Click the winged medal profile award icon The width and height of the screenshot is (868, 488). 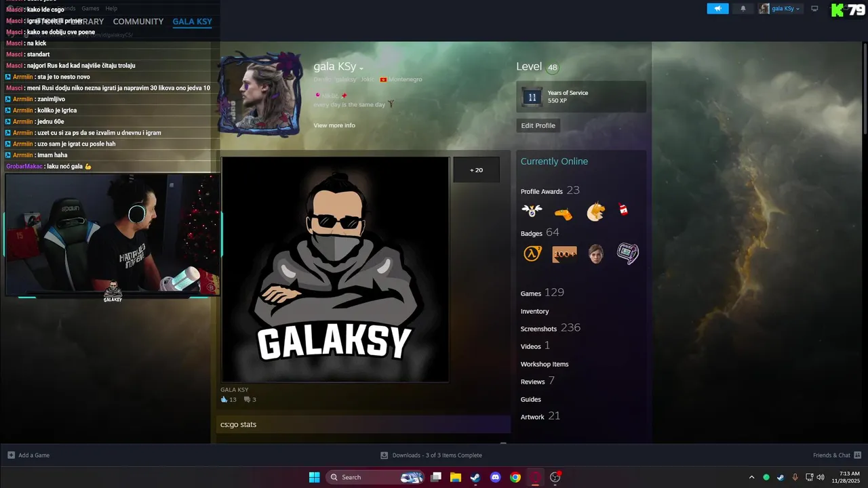[x=532, y=211]
